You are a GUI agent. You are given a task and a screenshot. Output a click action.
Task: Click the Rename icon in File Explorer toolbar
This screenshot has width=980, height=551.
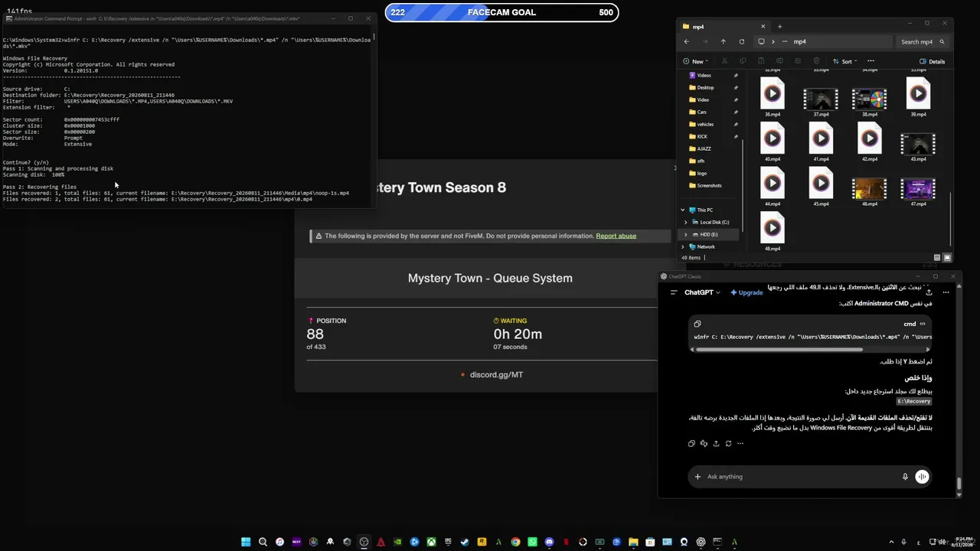[779, 61]
